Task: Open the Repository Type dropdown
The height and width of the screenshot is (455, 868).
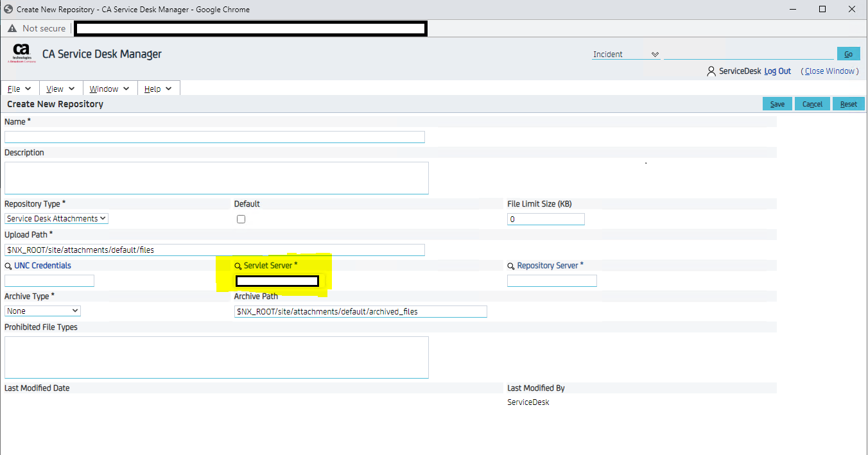Action: point(56,219)
